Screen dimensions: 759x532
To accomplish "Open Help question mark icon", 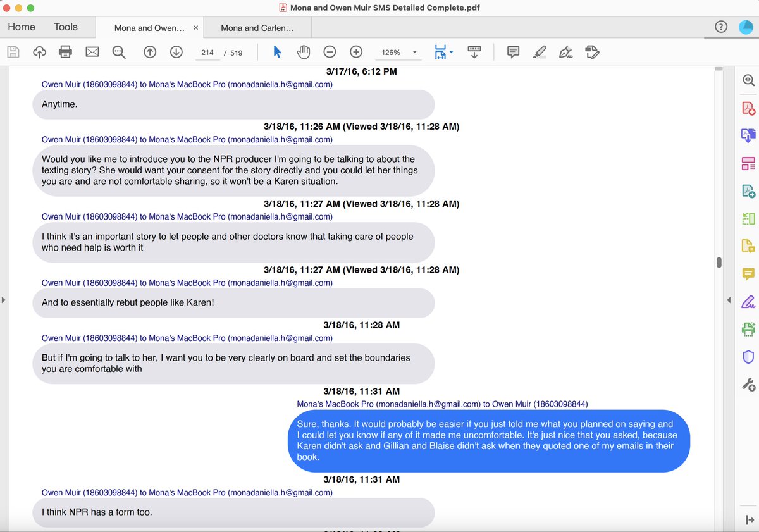I will [x=720, y=27].
